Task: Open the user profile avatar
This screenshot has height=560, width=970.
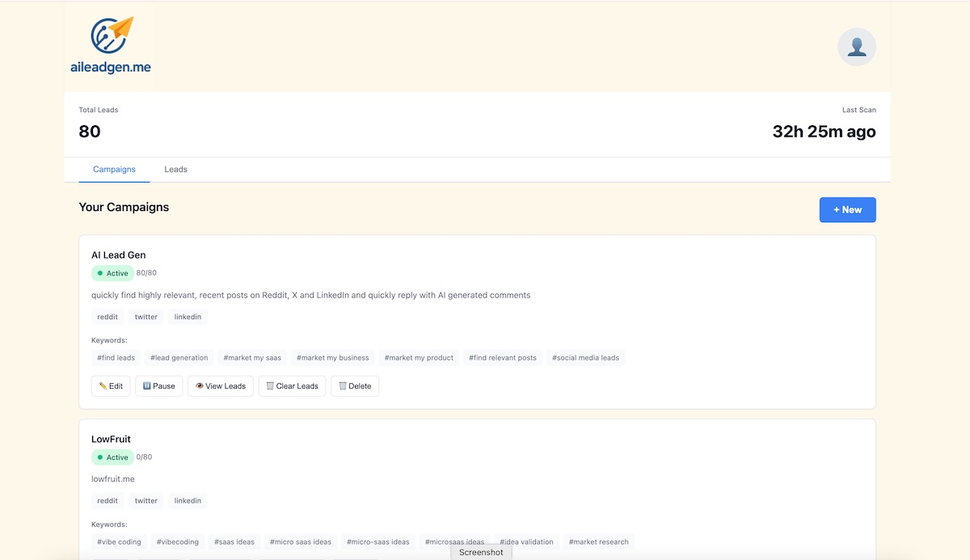Action: [x=856, y=47]
